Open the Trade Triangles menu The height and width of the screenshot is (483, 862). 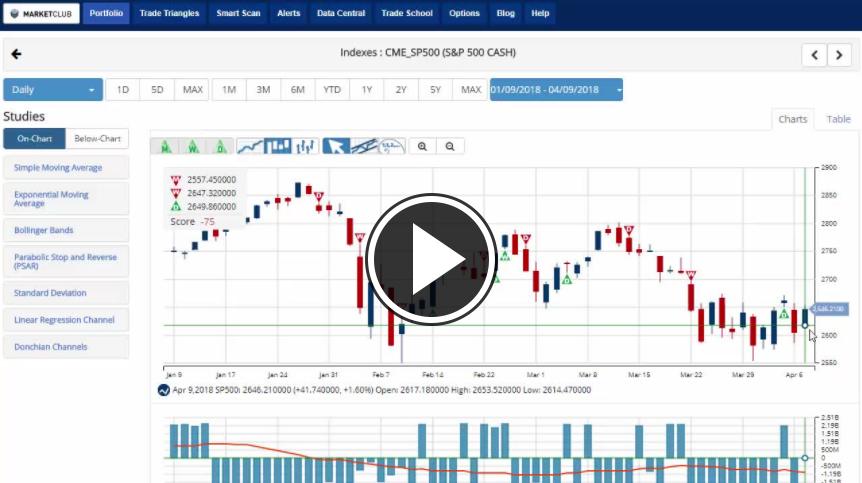(x=169, y=14)
